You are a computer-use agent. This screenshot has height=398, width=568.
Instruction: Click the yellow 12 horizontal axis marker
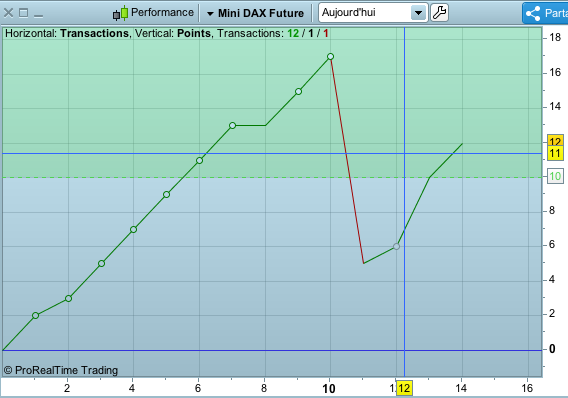(404, 388)
